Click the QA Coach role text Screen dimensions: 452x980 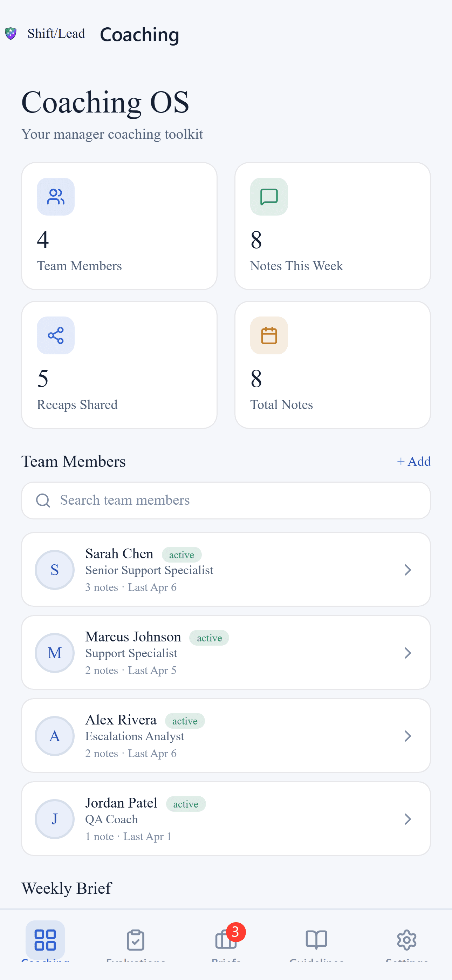111,819
